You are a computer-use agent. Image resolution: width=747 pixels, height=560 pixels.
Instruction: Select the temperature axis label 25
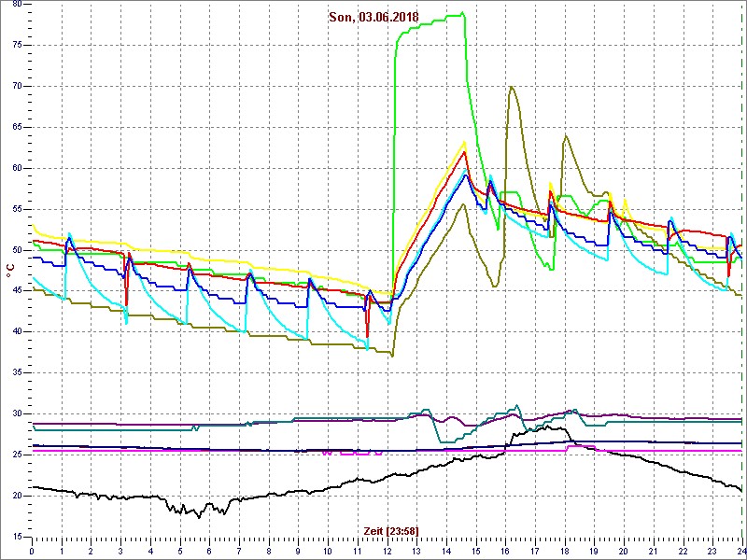coord(15,455)
